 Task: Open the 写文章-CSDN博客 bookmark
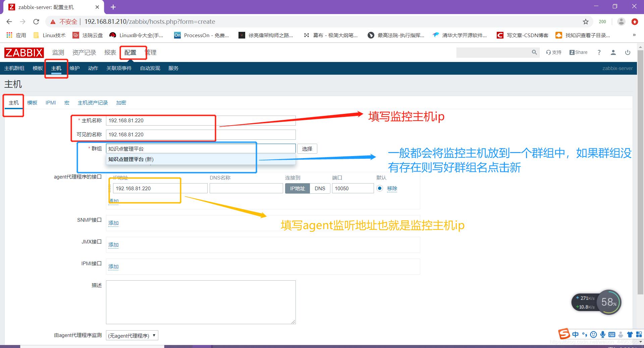[523, 35]
